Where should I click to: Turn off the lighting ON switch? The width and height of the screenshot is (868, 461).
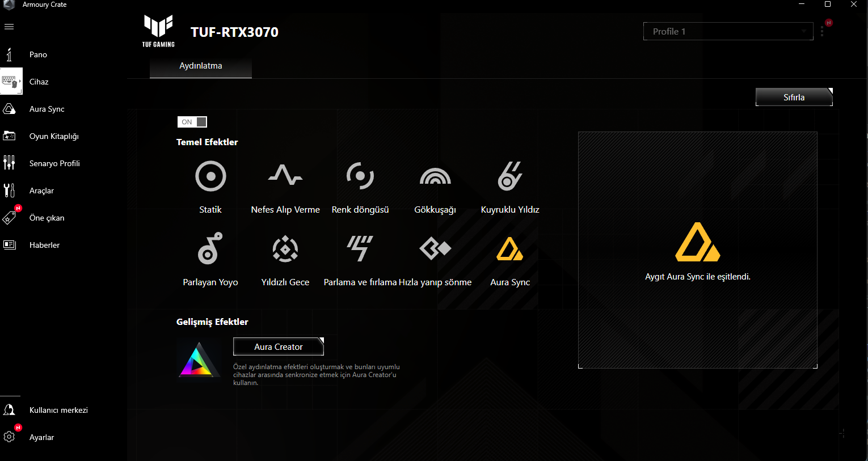tap(192, 122)
